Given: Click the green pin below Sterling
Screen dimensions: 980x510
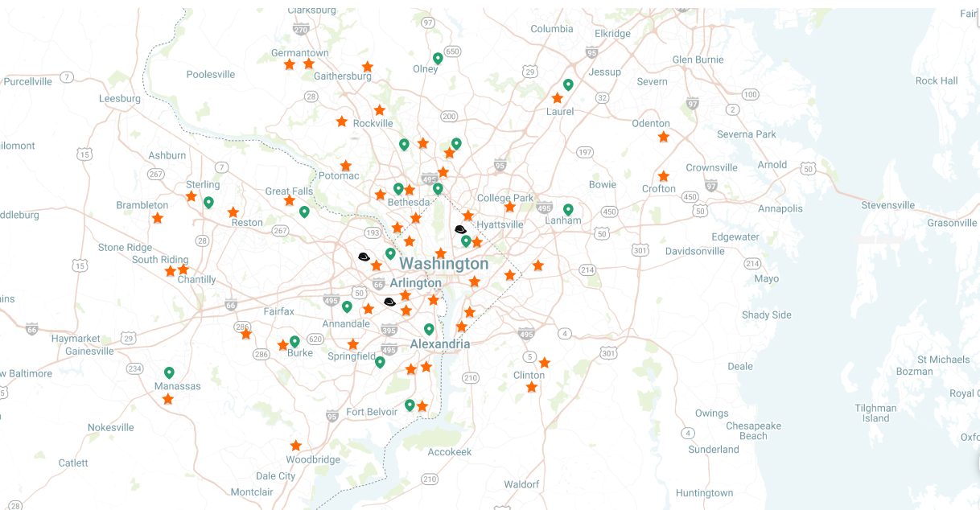Looking at the screenshot, I should (208, 202).
